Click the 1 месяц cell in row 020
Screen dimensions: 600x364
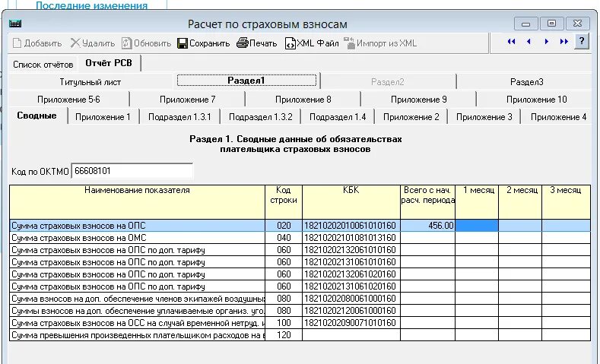[476, 226]
